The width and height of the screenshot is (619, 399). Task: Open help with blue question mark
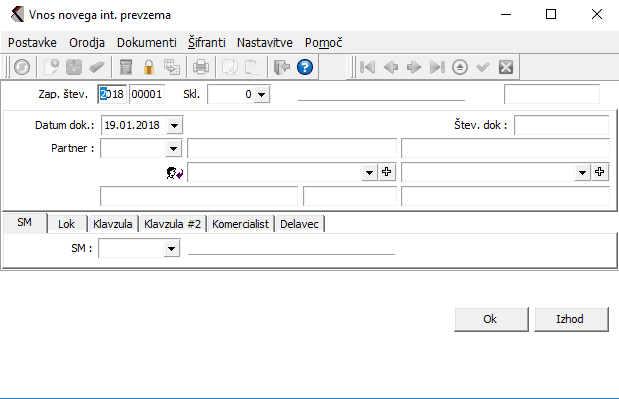[x=305, y=67]
